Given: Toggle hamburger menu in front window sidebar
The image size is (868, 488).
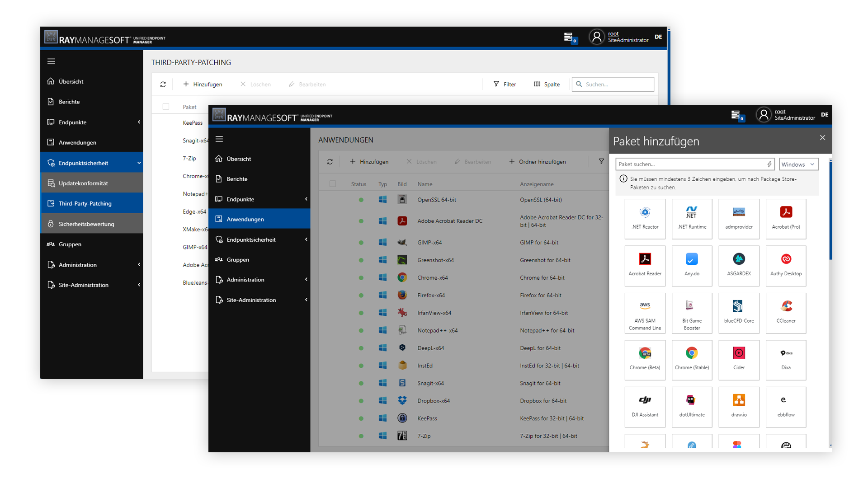Looking at the screenshot, I should (x=219, y=139).
